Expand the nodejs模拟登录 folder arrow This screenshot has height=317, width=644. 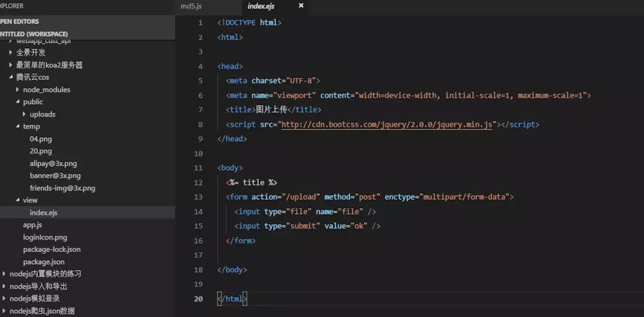pyautogui.click(x=4, y=298)
